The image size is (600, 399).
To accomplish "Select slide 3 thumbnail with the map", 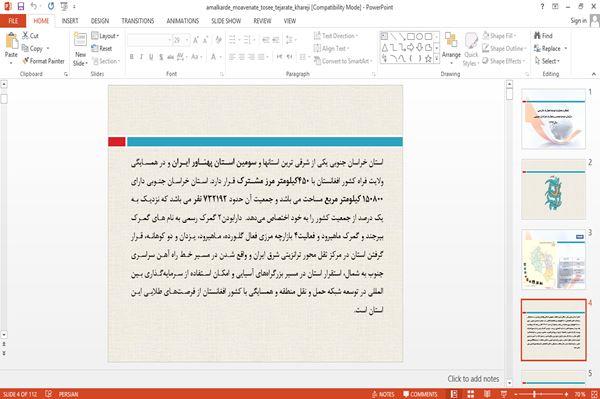I will click(x=553, y=259).
